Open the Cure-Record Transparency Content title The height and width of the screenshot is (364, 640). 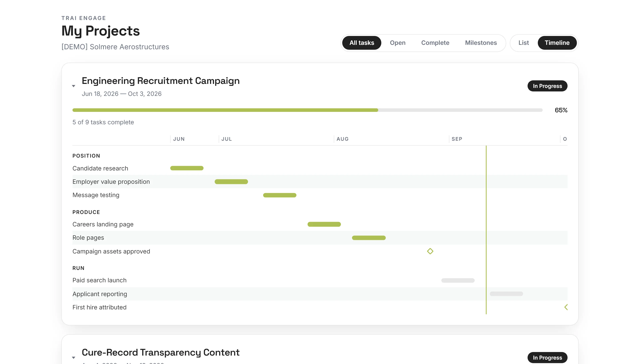[x=160, y=352]
